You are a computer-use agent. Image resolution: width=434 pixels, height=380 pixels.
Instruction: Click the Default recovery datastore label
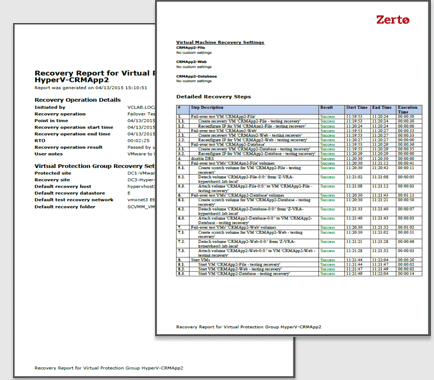pos(70,193)
